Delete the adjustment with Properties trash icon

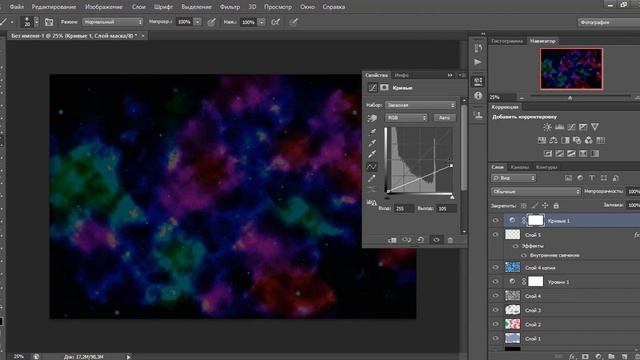(450, 240)
